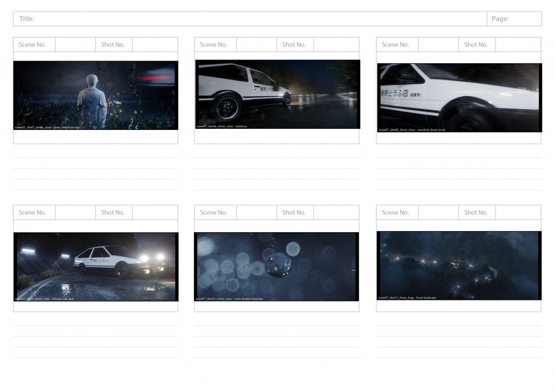Click Scene No. field above the shot8a matchcut frame

(x=256, y=44)
